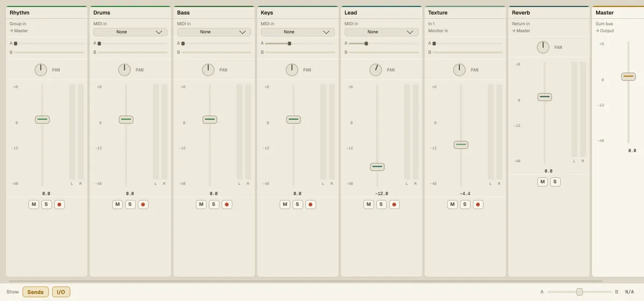Click Lead volume value -12.0
This screenshot has width=644, height=301.
pos(382,193)
